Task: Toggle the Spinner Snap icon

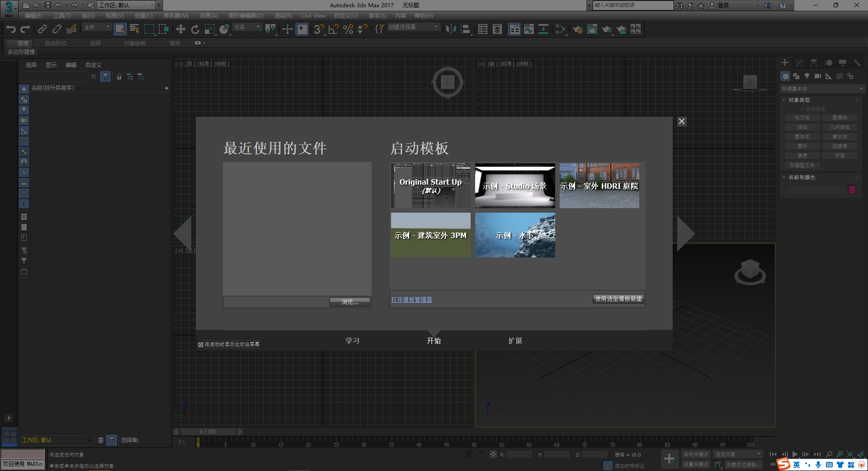Action: point(362,29)
